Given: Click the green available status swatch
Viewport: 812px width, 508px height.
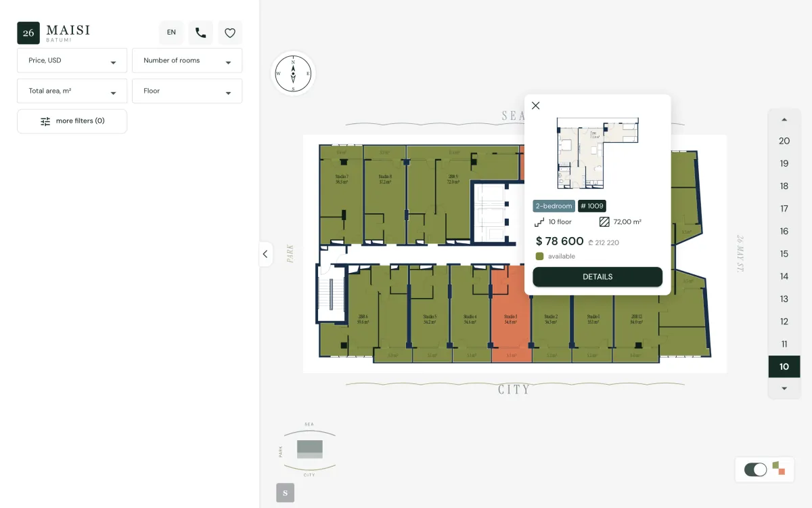Looking at the screenshot, I should point(539,256).
